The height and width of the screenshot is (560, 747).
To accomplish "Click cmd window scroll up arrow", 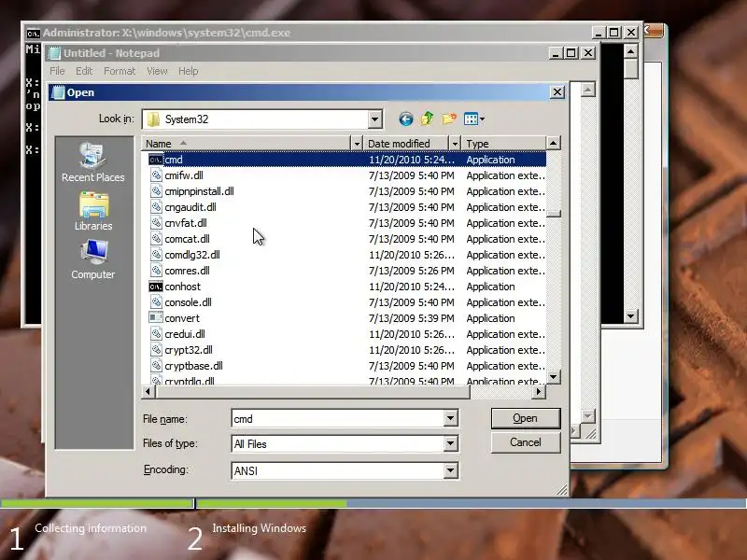I will click(x=631, y=51).
